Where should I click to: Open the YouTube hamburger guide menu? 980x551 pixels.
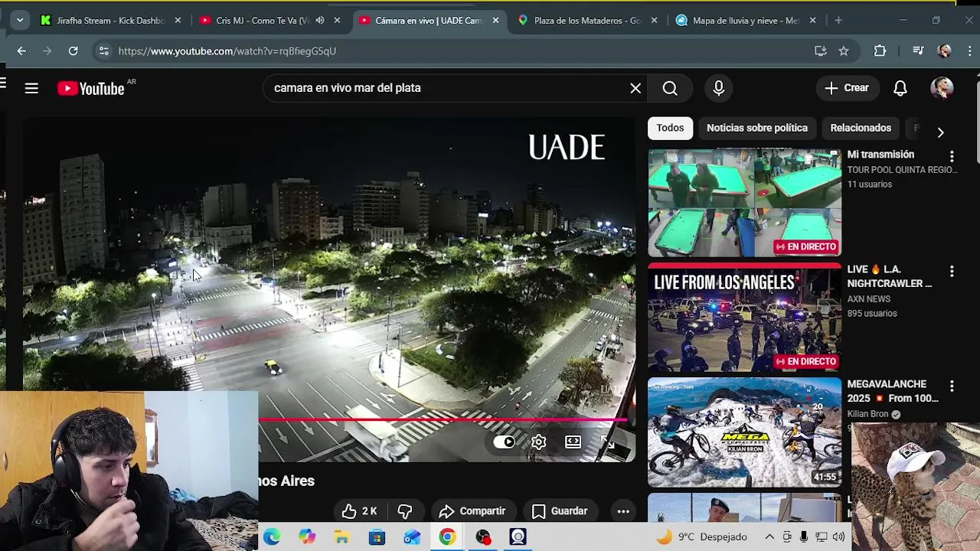point(31,89)
